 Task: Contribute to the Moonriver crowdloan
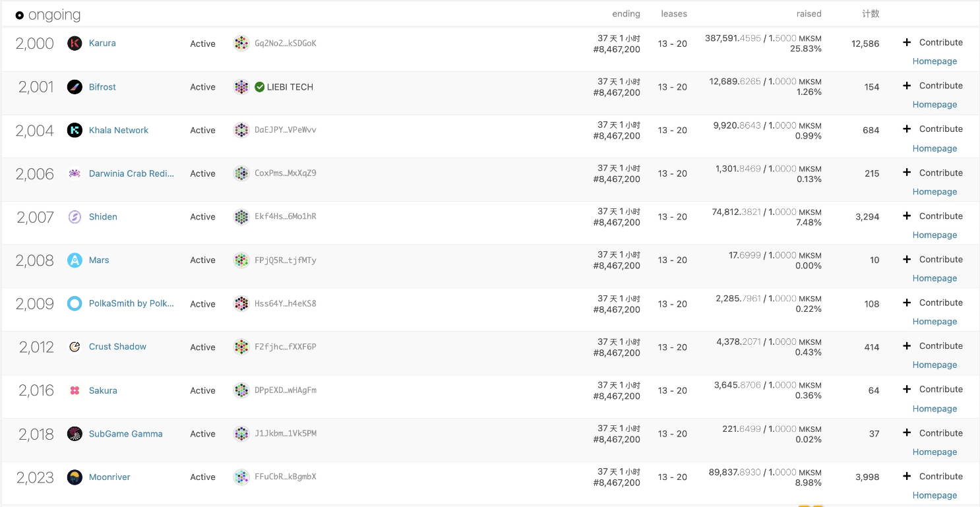click(x=934, y=476)
